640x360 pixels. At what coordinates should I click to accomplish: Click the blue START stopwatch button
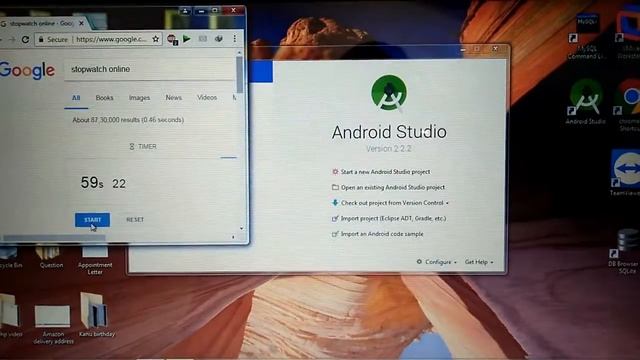92,220
